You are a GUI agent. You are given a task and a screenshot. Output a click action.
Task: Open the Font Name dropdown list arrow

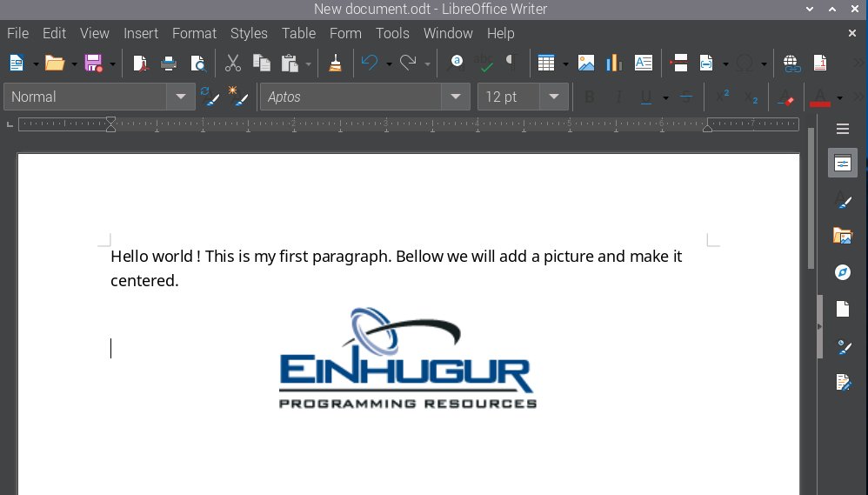tap(456, 97)
